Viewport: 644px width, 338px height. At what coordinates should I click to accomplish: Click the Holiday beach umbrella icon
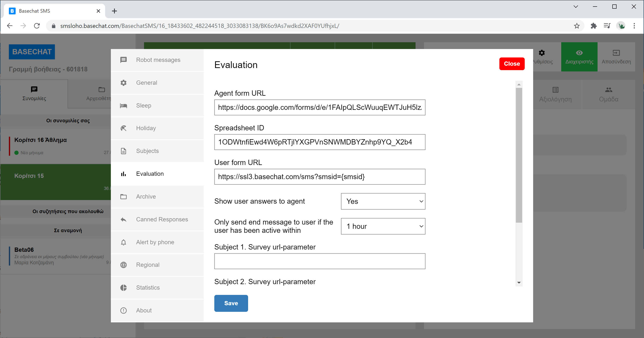pos(124,128)
